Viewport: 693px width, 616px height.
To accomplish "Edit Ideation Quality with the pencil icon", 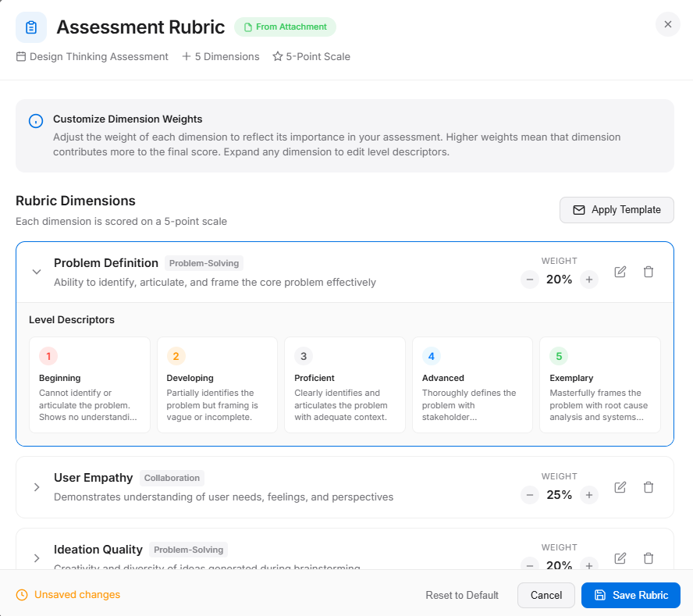I will [x=620, y=557].
